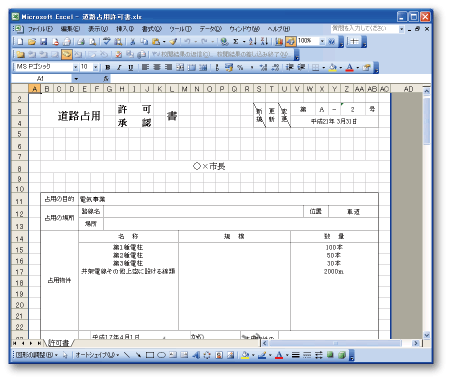The height and width of the screenshot is (380, 450).
Task: Sort descending Z to A
Action: [264, 42]
